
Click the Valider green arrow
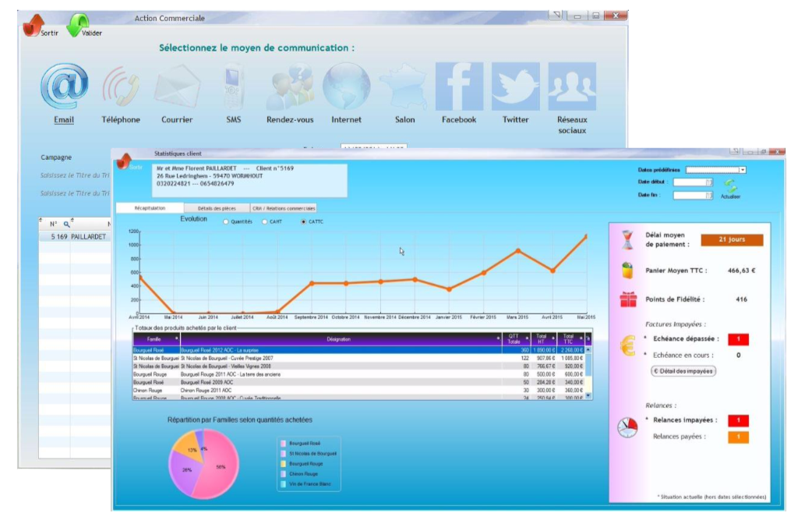[80, 25]
